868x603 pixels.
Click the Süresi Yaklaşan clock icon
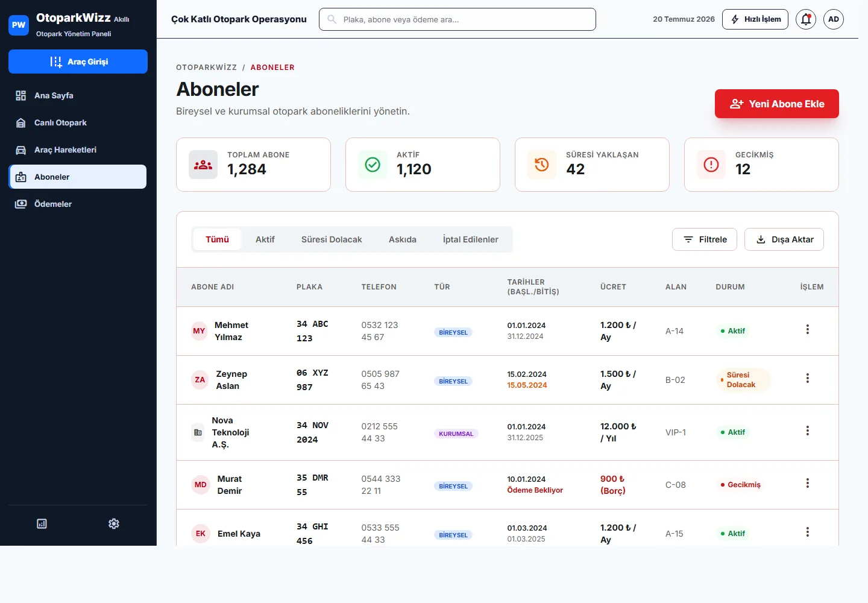point(542,165)
